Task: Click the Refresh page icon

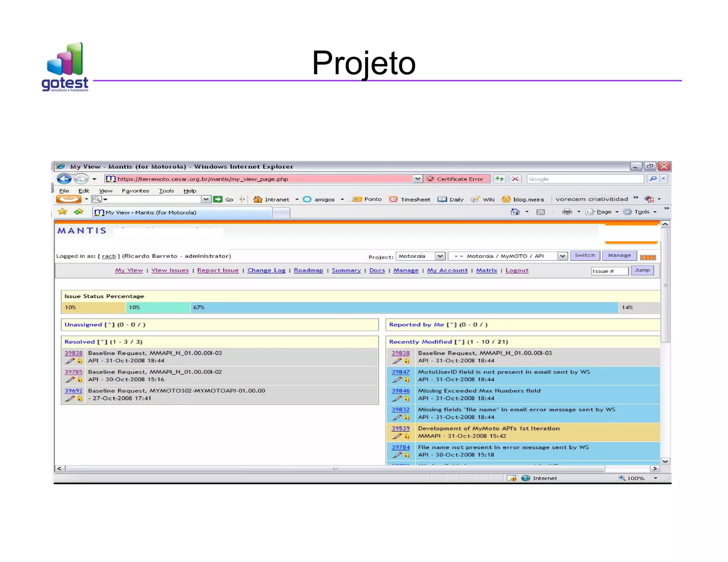Action: point(499,179)
